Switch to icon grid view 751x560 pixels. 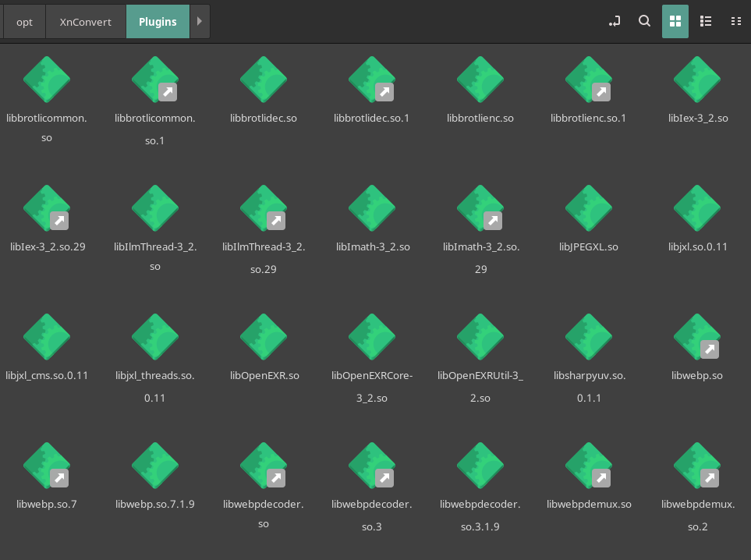pyautogui.click(x=675, y=22)
